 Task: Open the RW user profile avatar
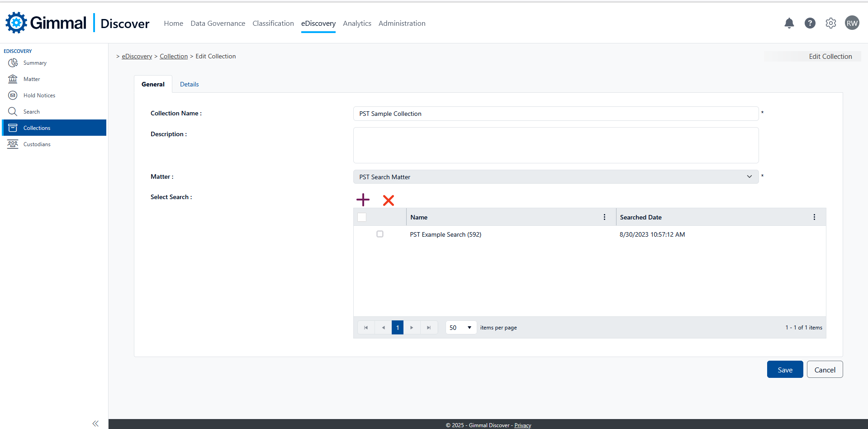click(852, 23)
